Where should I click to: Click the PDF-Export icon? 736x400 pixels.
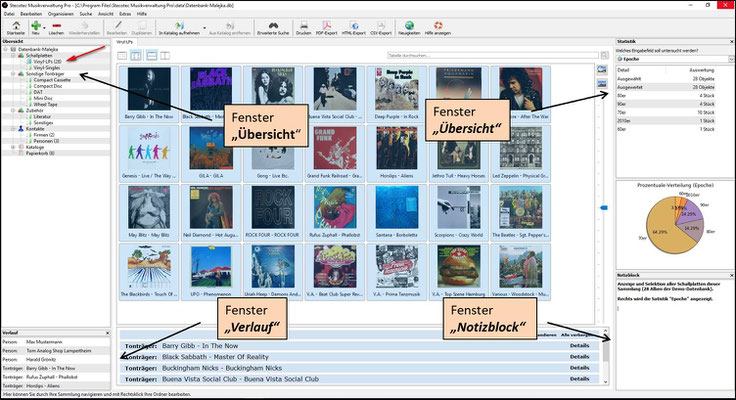pyautogui.click(x=326, y=28)
